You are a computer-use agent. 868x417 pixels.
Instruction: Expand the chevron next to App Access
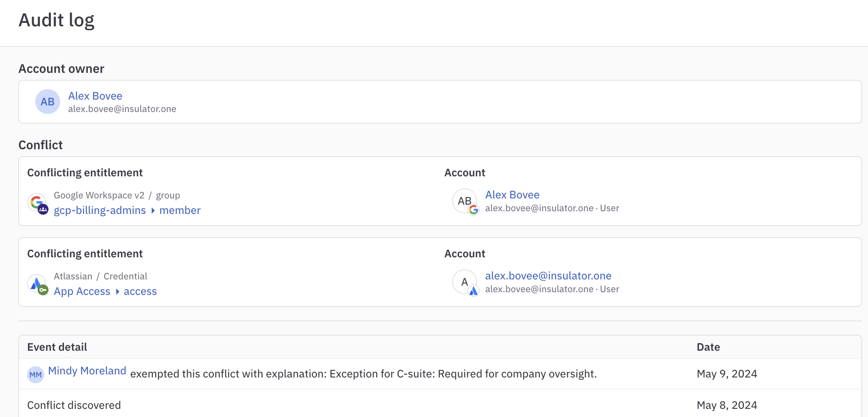(x=118, y=291)
